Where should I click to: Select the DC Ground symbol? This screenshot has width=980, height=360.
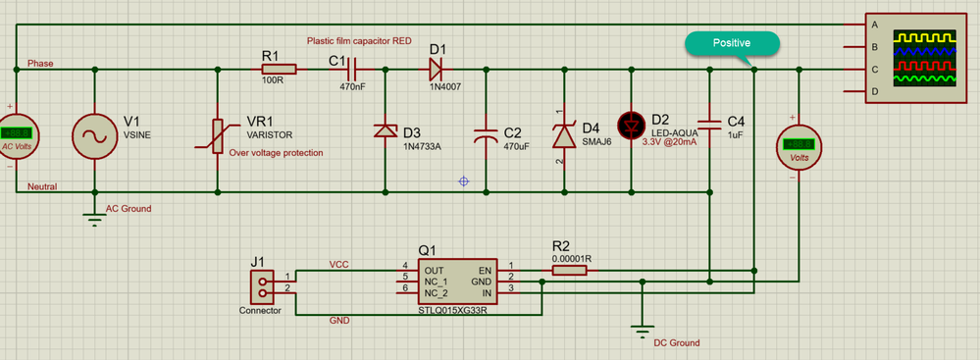642,331
